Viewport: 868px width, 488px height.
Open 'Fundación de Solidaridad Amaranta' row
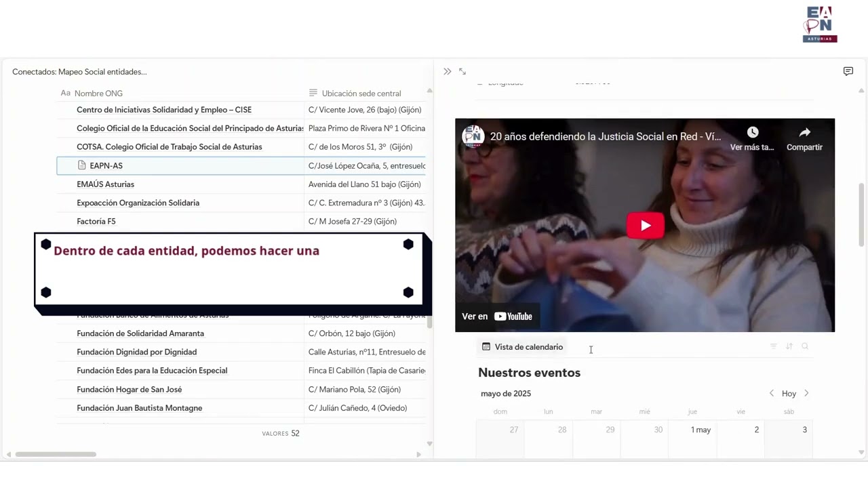tap(140, 333)
